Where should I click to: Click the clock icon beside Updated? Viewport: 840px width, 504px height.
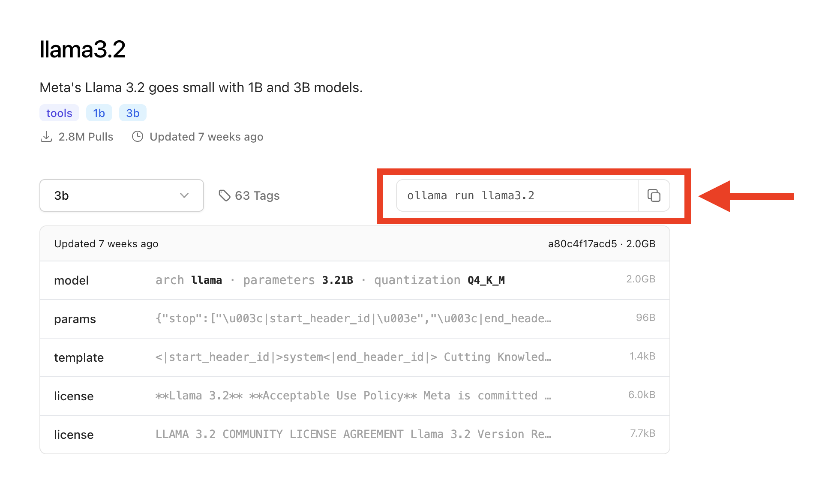138,137
